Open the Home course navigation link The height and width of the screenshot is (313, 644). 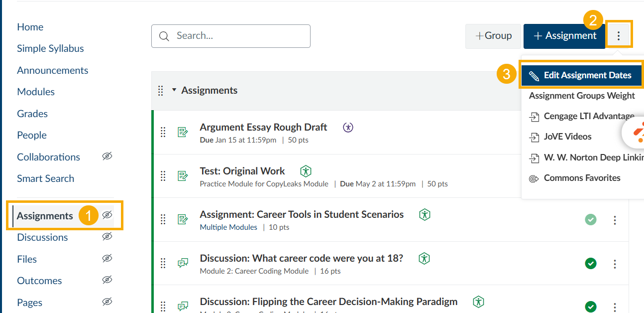(x=30, y=27)
